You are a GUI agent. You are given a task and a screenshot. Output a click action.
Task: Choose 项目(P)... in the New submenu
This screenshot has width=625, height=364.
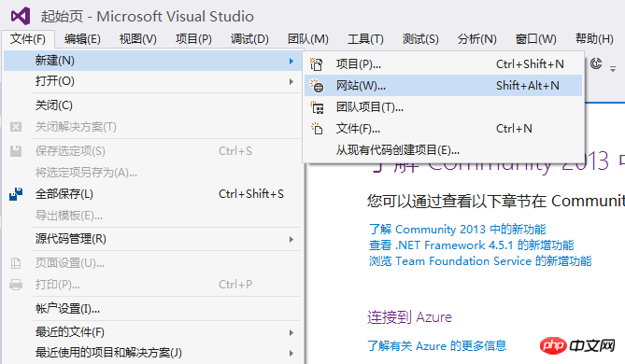[443, 63]
